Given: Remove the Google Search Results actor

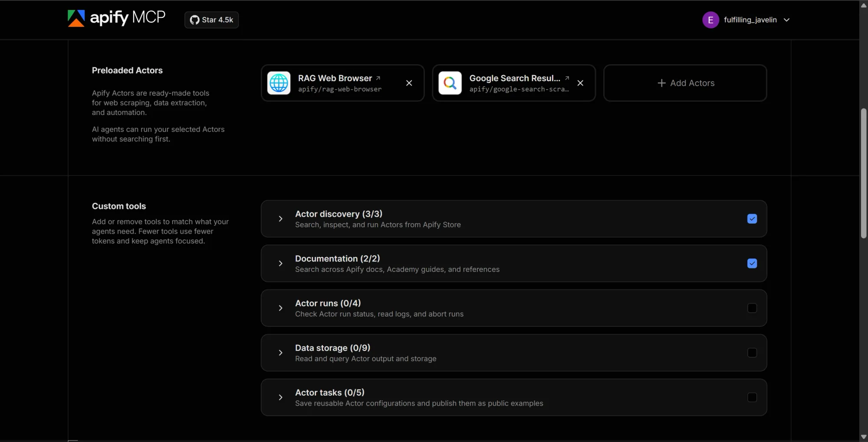Looking at the screenshot, I should (580, 83).
